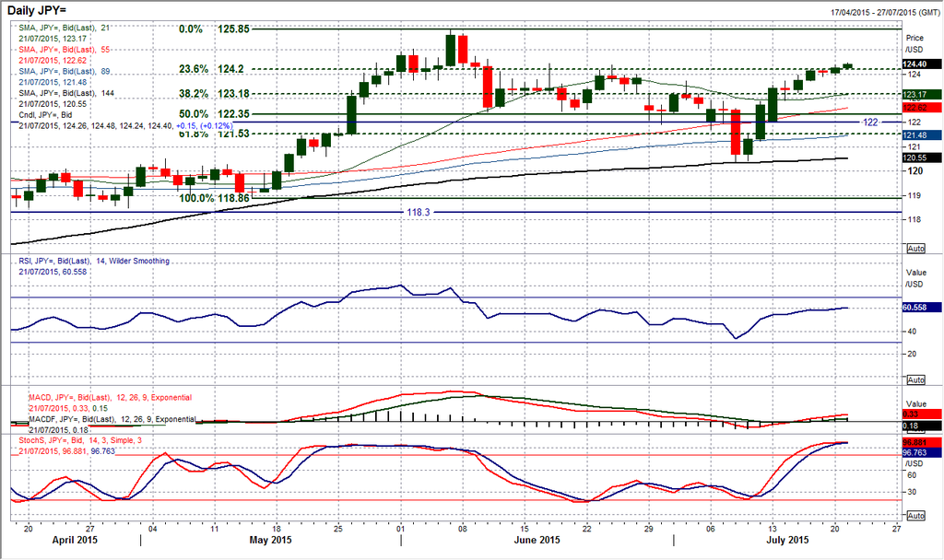Screen dimensions: 944x560
Task: Click the 'June 2015' month label
Action: (537, 540)
